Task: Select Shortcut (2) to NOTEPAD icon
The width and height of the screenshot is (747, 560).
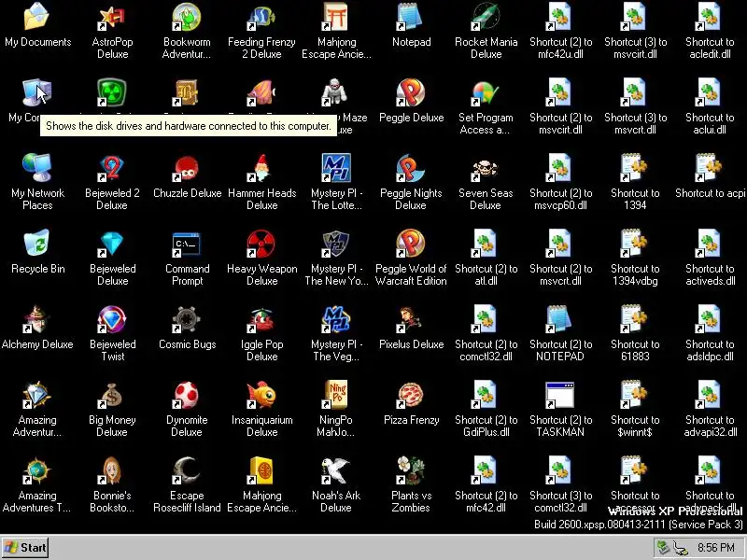Action: (560, 319)
